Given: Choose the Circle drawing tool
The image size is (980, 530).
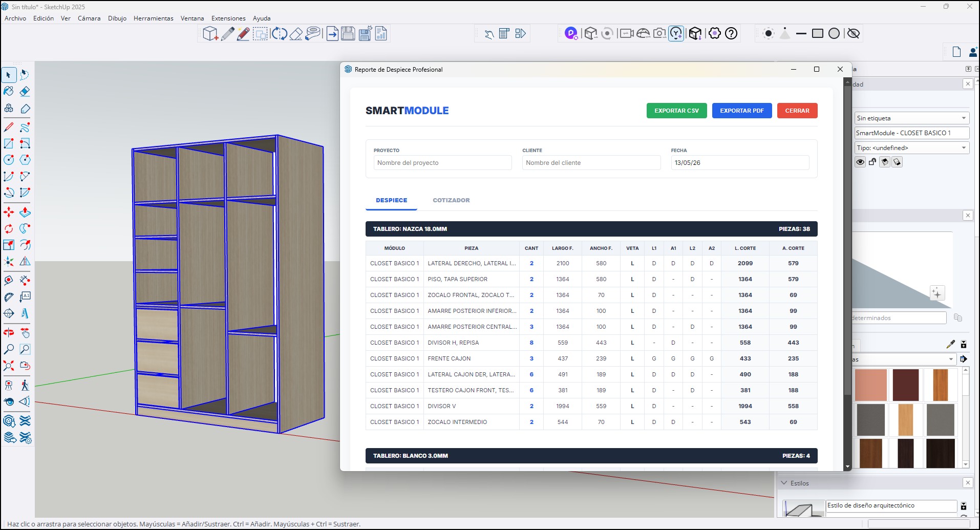Looking at the screenshot, I should (x=9, y=160).
